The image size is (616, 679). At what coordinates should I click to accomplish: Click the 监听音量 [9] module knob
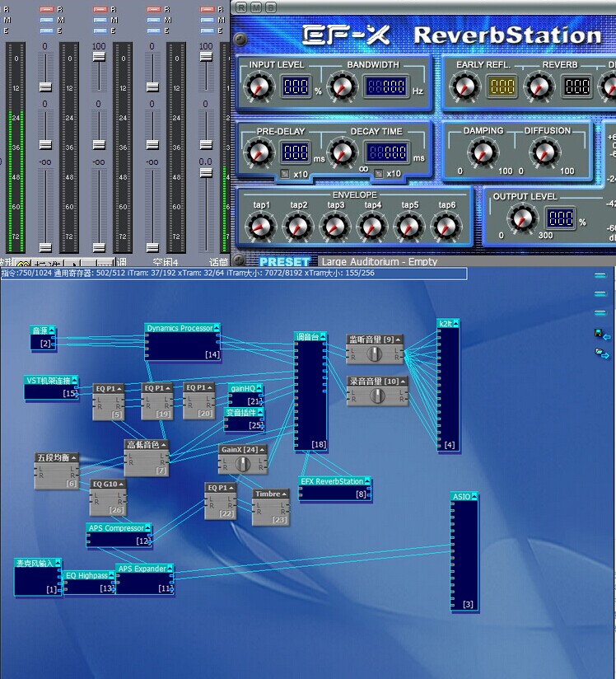pos(375,354)
